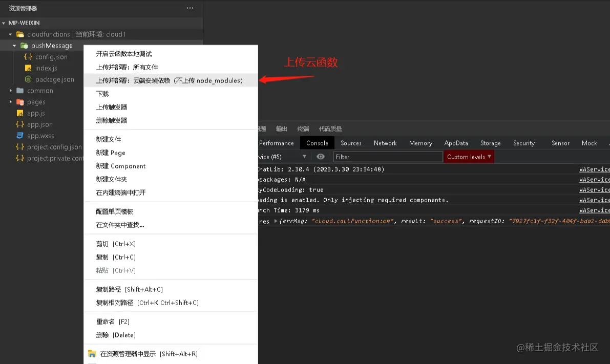
Task: Select 在资源管理器中显示 menu entry
Action: click(x=171, y=353)
